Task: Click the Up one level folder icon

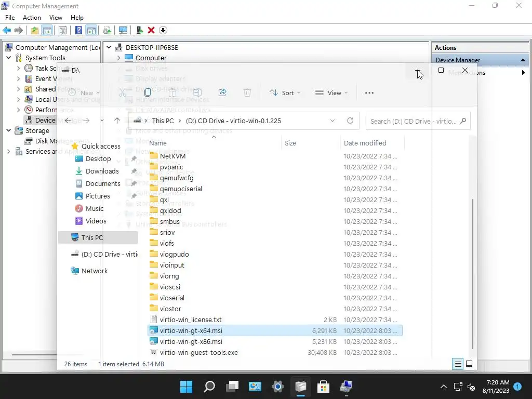Action: [34, 30]
